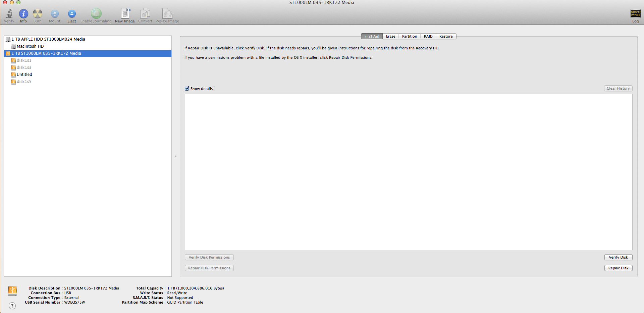The image size is (644, 313).
Task: Click the disk1s5 partition icon
Action: [x=13, y=82]
